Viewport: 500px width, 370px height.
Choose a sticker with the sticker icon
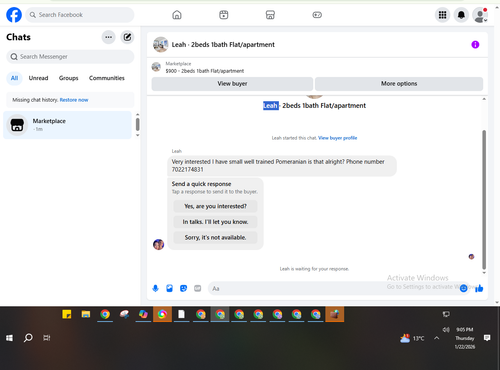[x=183, y=288]
